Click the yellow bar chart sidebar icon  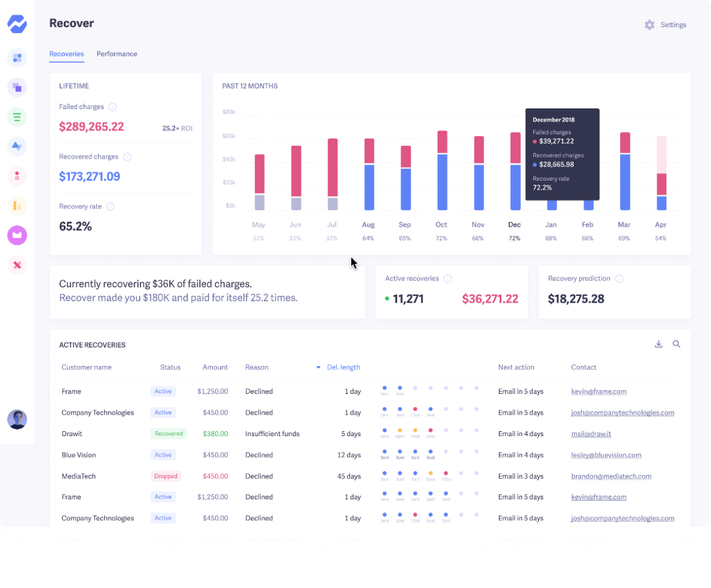(x=17, y=206)
